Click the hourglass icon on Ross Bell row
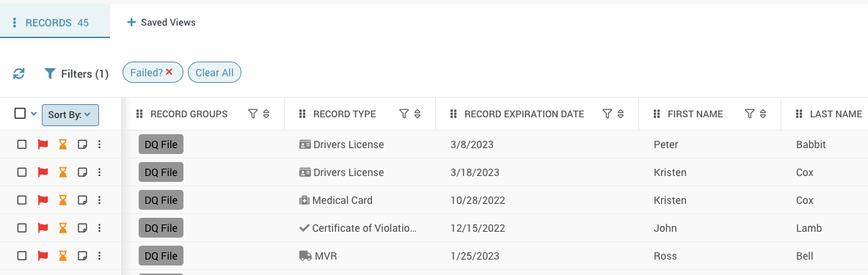868x275 pixels. click(x=63, y=256)
